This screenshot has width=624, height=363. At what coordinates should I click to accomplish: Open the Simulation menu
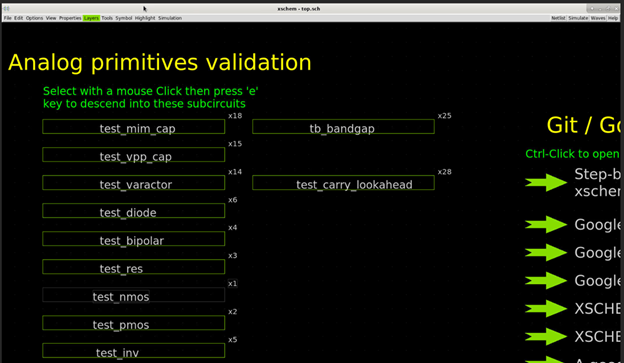click(x=170, y=18)
